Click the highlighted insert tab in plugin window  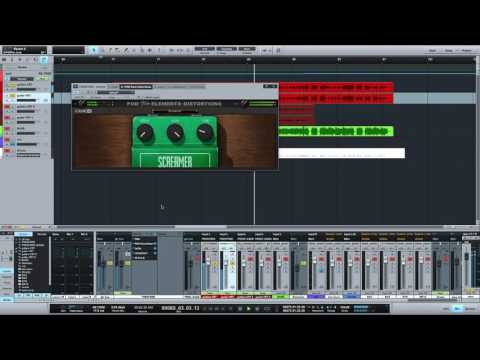(136, 87)
